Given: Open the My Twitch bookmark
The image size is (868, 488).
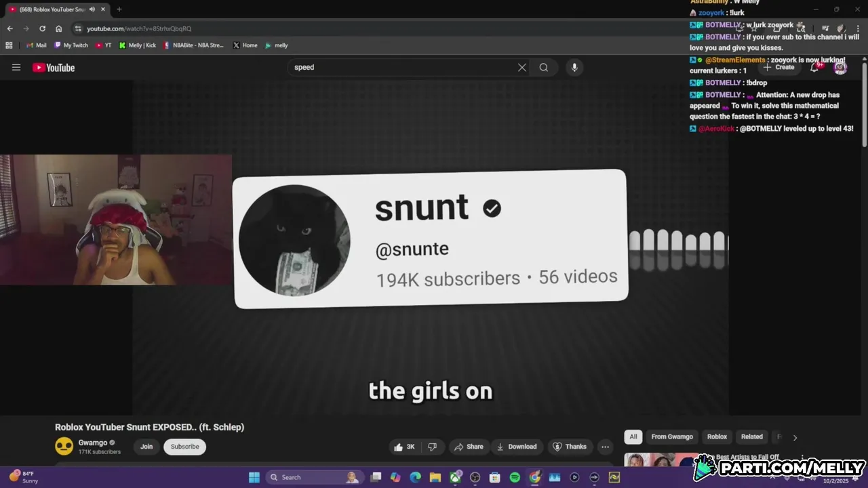Looking at the screenshot, I should click(x=71, y=45).
